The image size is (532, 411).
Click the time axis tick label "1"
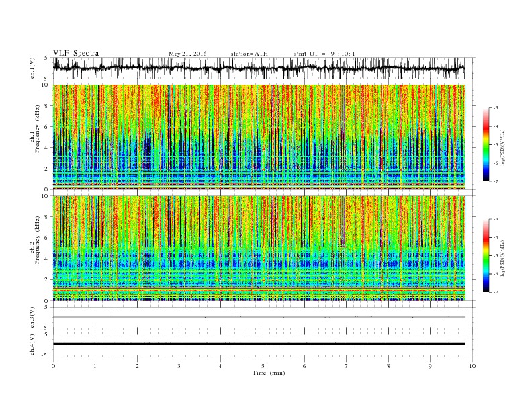pyautogui.click(x=95, y=366)
